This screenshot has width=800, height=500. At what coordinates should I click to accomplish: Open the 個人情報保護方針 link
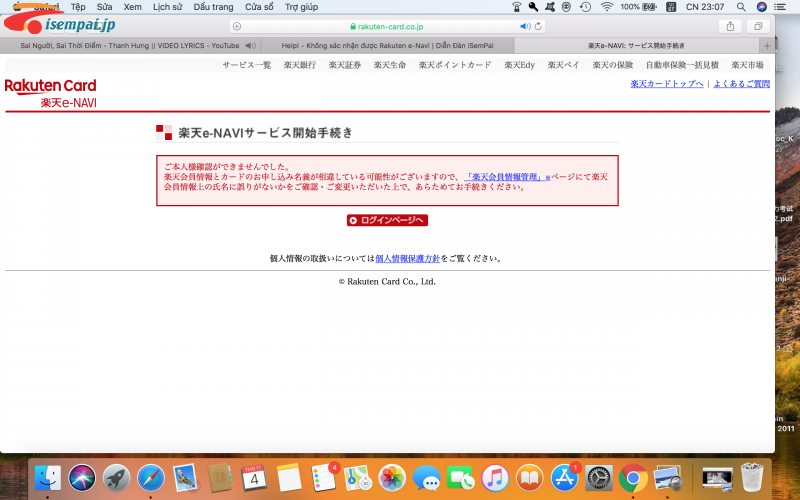point(407,258)
